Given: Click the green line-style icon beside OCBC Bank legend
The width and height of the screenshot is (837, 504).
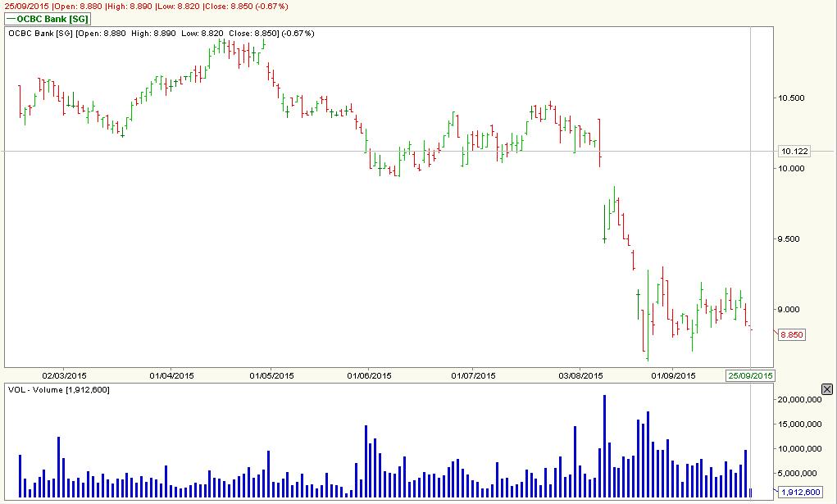Looking at the screenshot, I should [x=11, y=19].
